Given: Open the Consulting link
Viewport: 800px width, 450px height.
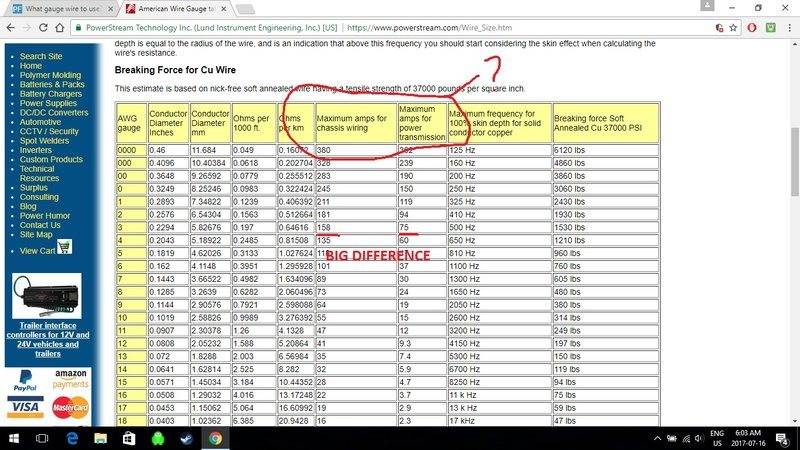Looking at the screenshot, I should [39, 197].
